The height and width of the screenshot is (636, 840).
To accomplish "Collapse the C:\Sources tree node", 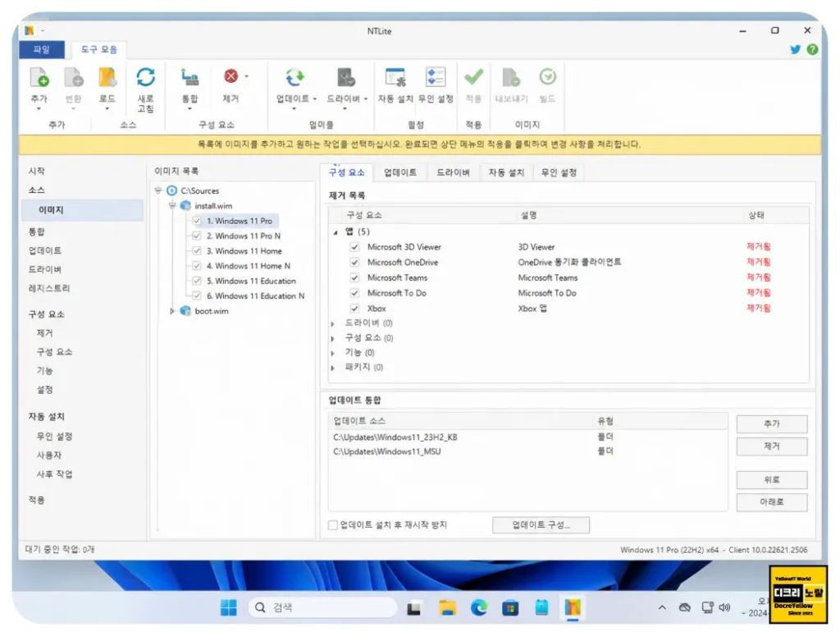I will click(x=158, y=190).
